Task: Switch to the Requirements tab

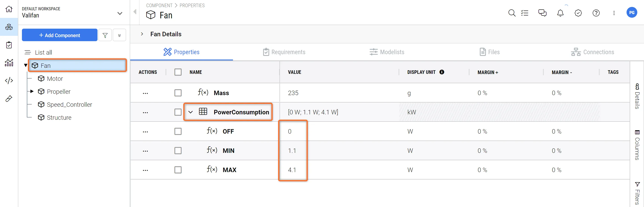Action: coord(284,52)
